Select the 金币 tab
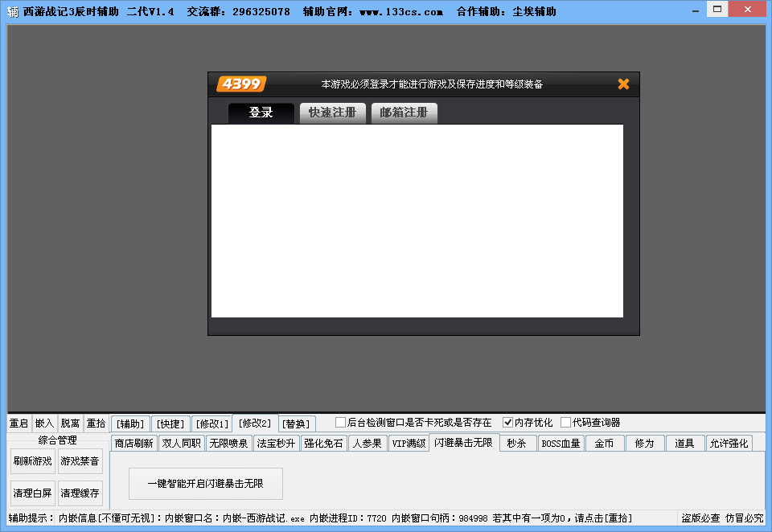Image resolution: width=772 pixels, height=532 pixels. click(604, 444)
